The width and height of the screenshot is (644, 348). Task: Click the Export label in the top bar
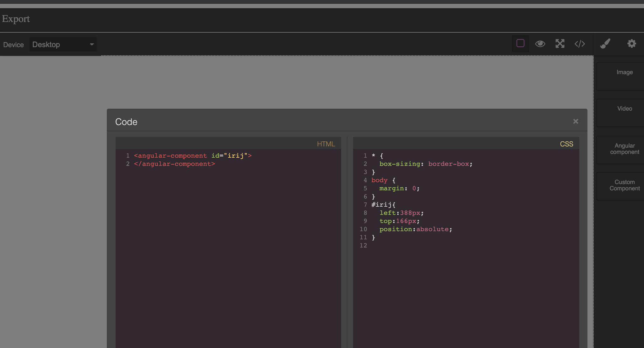click(16, 19)
